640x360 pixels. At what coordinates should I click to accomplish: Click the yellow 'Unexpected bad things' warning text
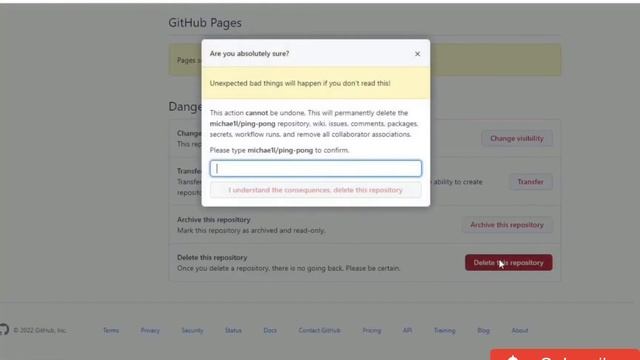coord(300,83)
